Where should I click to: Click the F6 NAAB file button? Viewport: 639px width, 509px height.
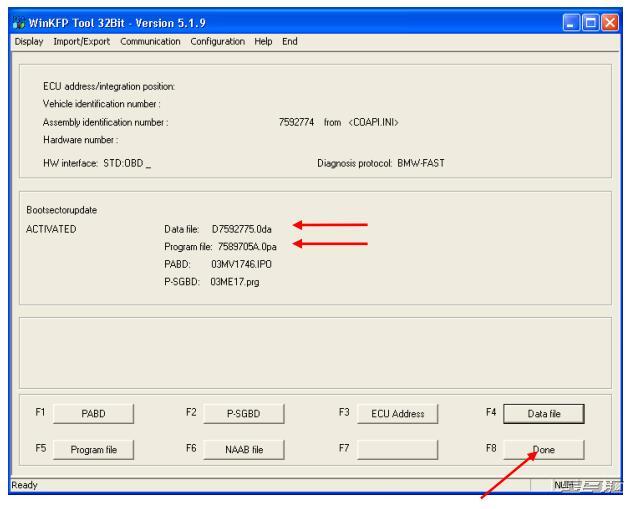pyautogui.click(x=244, y=450)
